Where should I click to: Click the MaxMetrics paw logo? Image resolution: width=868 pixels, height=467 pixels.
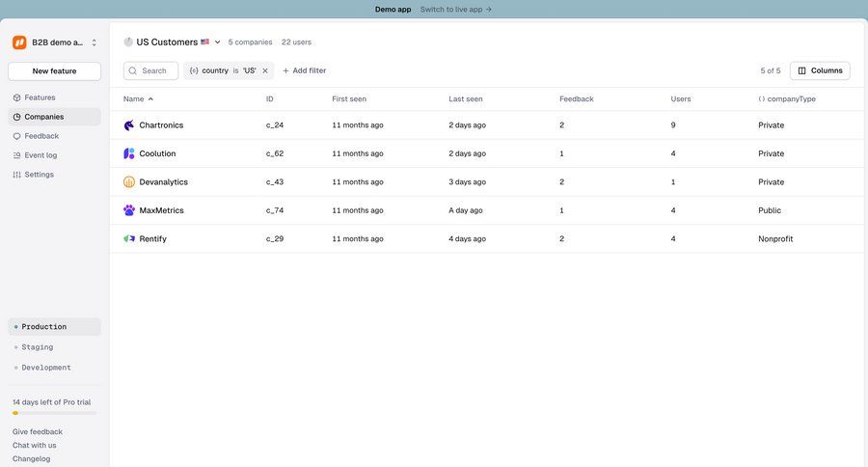pos(129,210)
